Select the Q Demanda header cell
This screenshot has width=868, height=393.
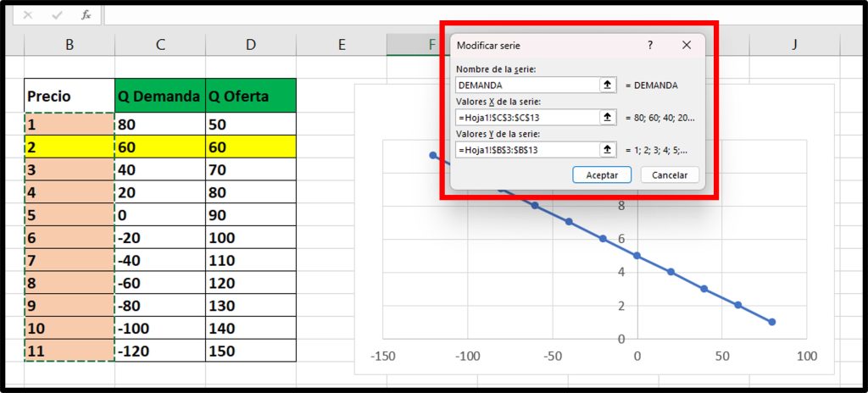click(160, 96)
